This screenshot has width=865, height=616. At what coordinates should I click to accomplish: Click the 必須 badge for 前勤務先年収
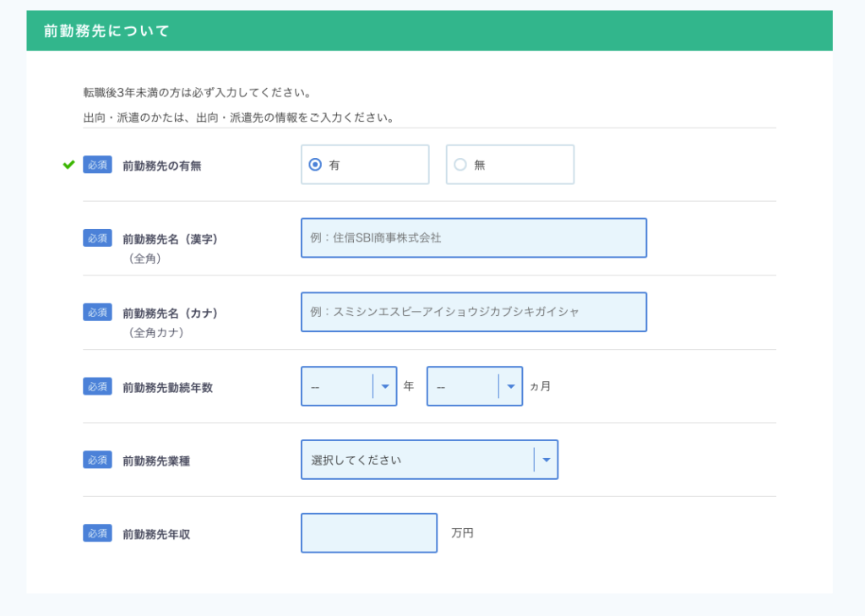(x=98, y=533)
